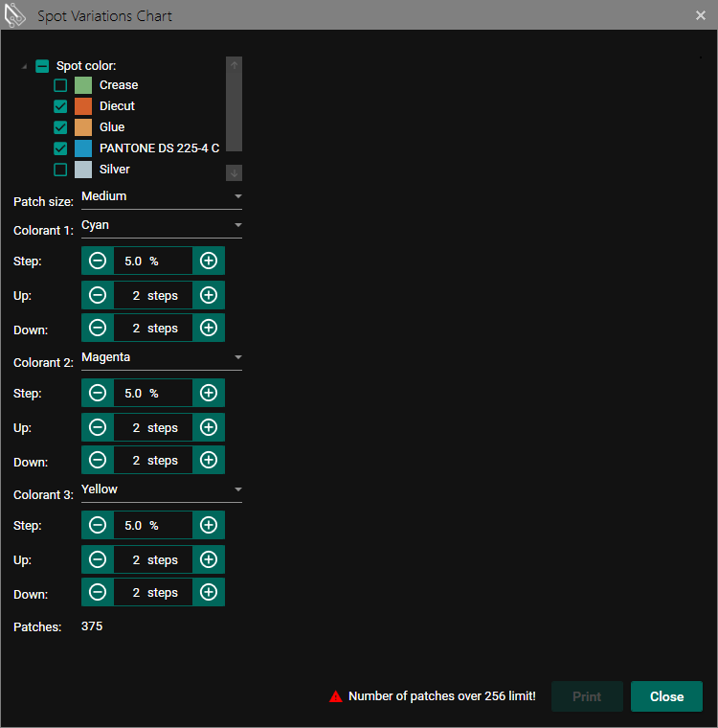
Task: Increase Colorant 1 Up steps
Action: coord(209,295)
